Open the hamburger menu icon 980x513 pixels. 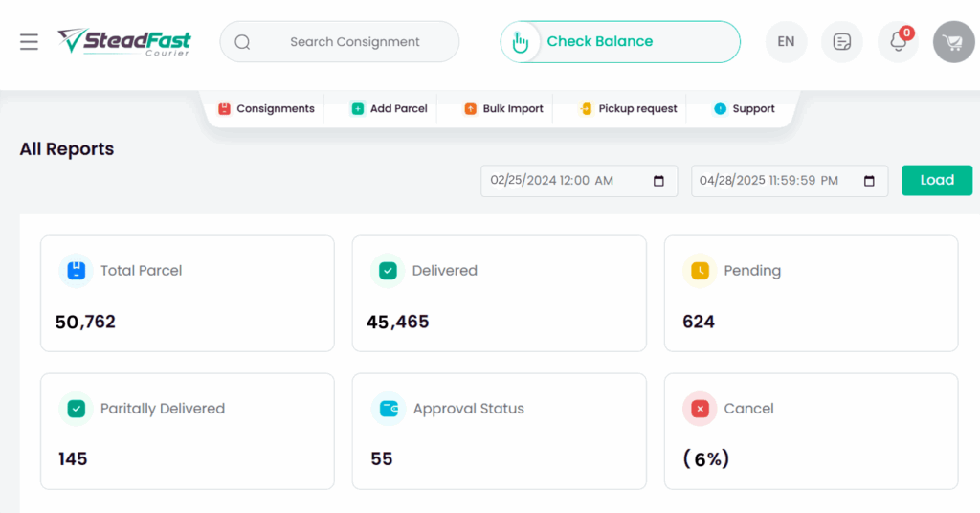29,42
